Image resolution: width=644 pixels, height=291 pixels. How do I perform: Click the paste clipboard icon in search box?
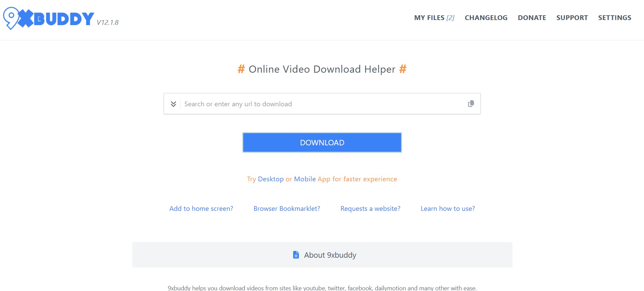click(471, 104)
